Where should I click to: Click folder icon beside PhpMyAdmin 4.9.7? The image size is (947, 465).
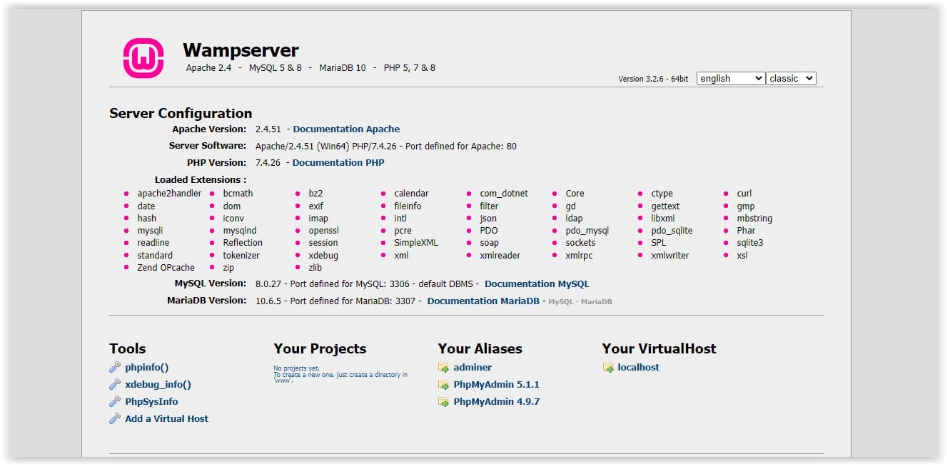point(443,402)
